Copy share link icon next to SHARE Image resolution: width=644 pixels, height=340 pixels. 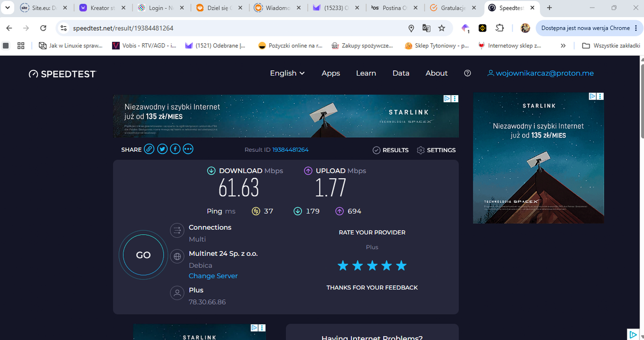[x=149, y=149]
